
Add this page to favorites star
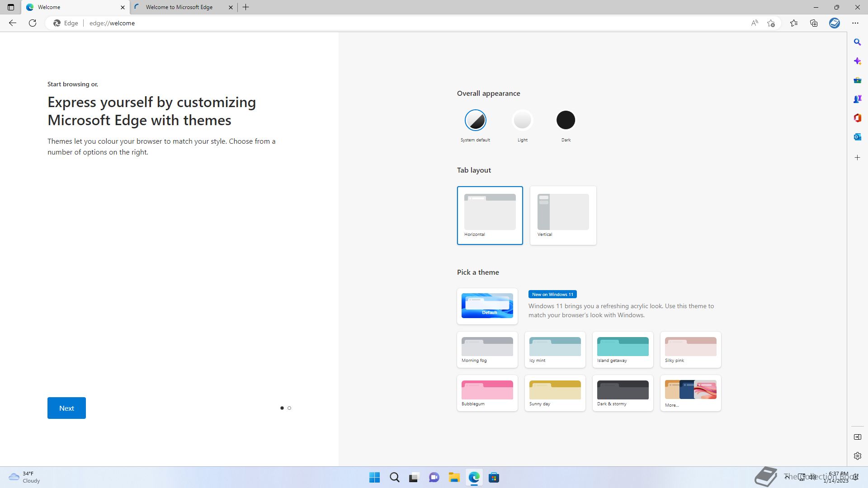771,23
